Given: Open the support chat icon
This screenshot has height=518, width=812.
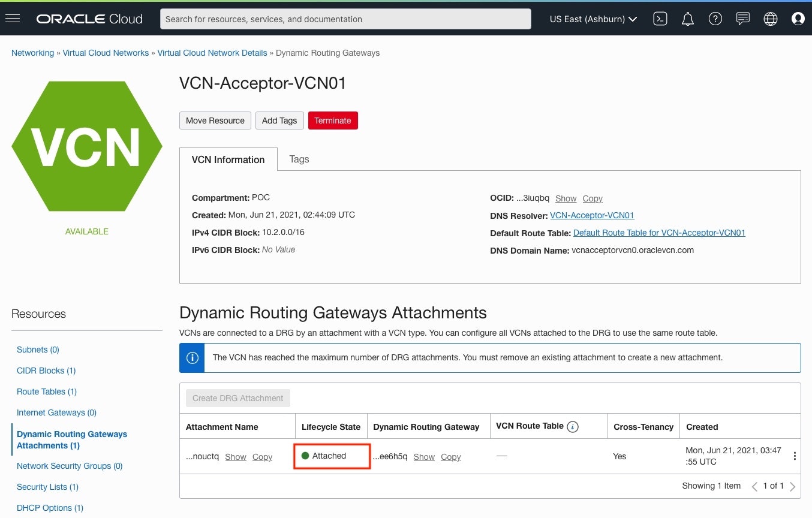Looking at the screenshot, I should click(x=743, y=19).
